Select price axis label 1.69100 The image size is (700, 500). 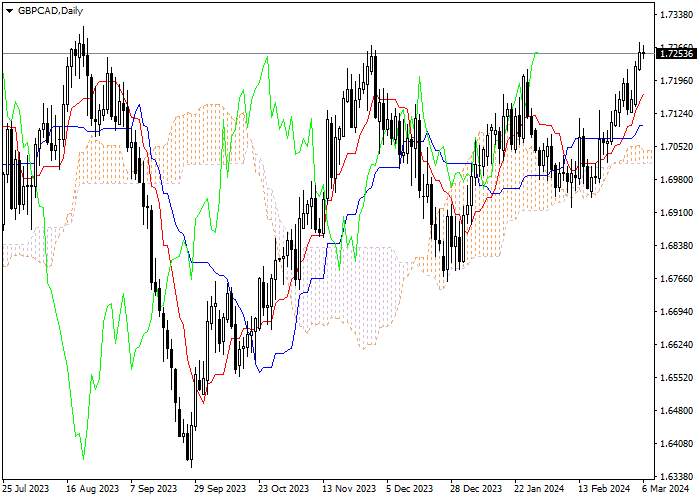point(677,212)
